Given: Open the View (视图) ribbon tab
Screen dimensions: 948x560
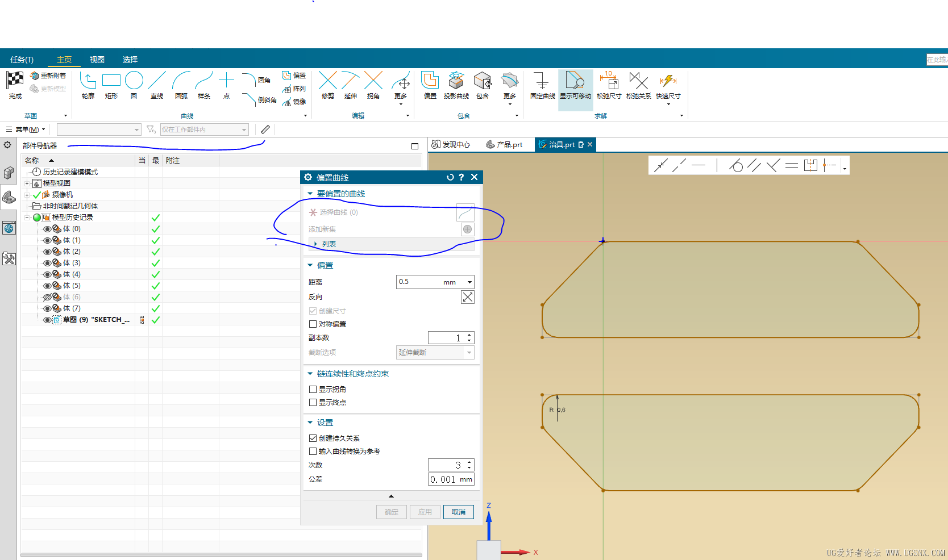Looking at the screenshot, I should [x=97, y=60].
